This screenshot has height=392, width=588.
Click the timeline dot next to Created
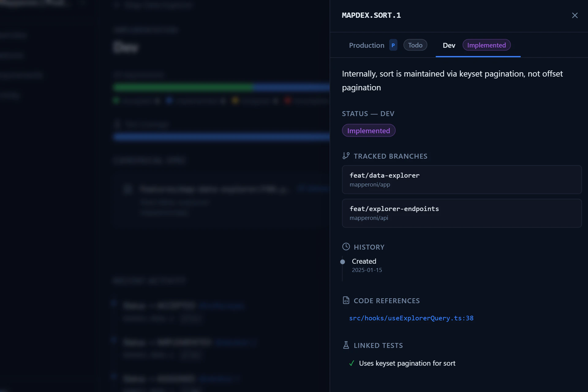(343, 262)
